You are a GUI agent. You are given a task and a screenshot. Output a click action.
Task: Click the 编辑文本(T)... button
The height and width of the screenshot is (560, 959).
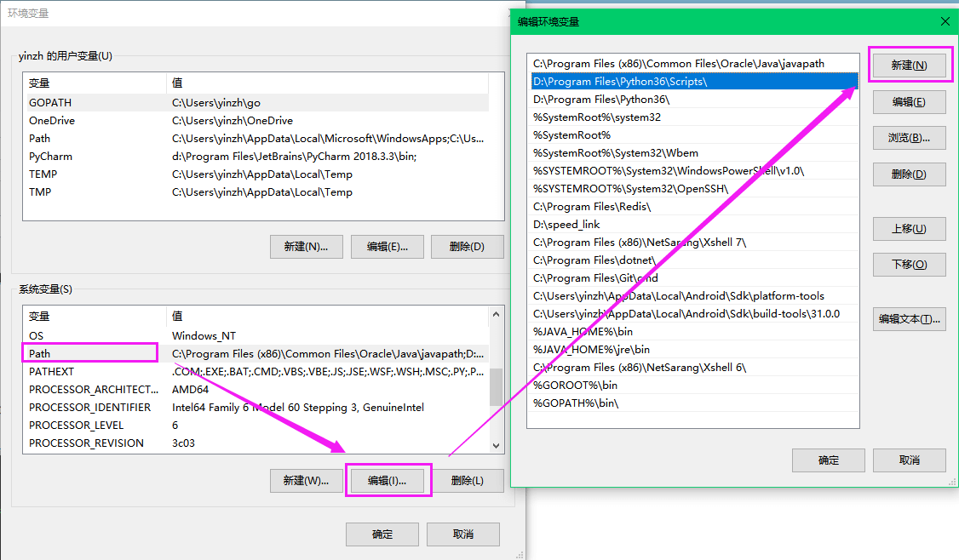(x=910, y=318)
